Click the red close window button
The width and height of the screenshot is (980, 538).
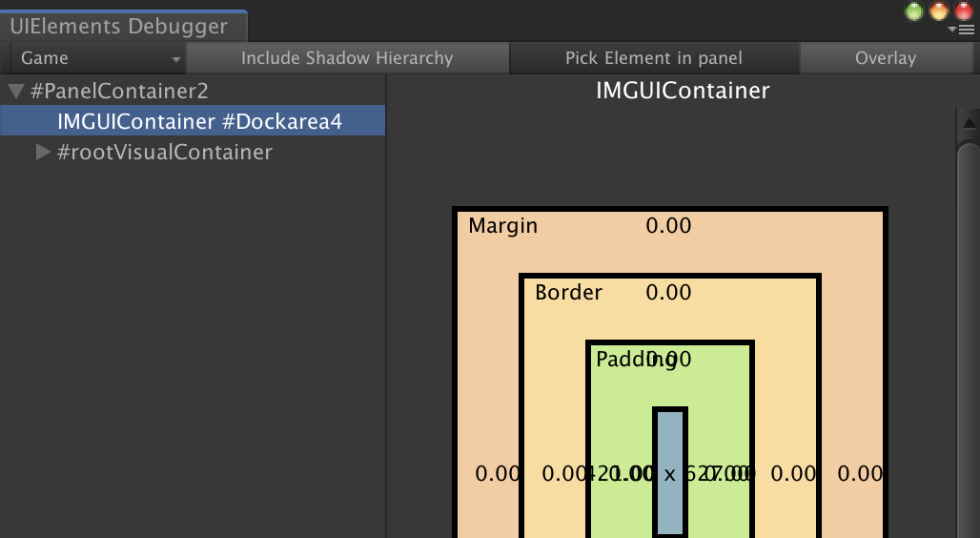[964, 11]
